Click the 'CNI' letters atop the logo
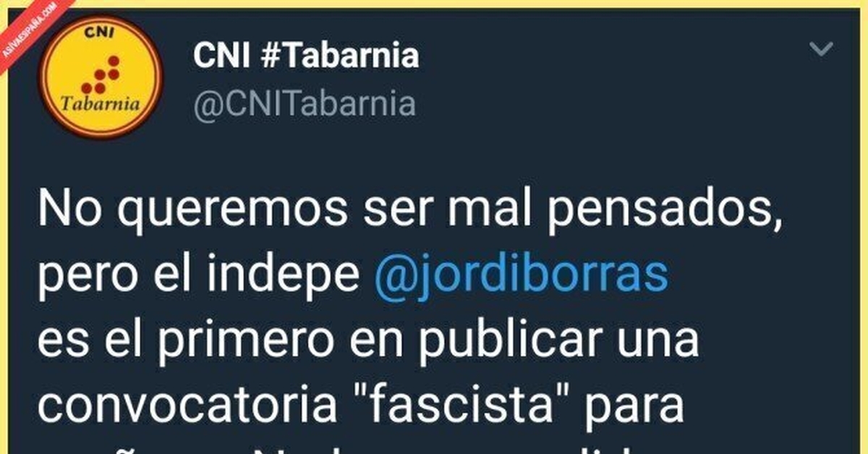 tap(99, 37)
